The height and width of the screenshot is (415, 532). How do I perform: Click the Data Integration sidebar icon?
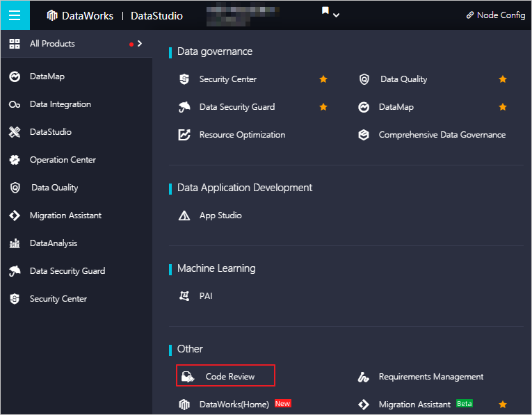15,104
